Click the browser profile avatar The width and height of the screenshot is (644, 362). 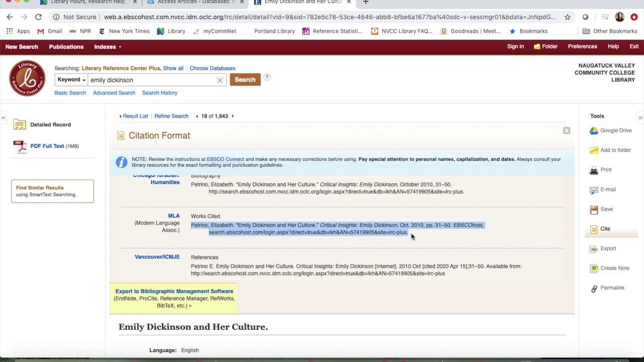[619, 17]
